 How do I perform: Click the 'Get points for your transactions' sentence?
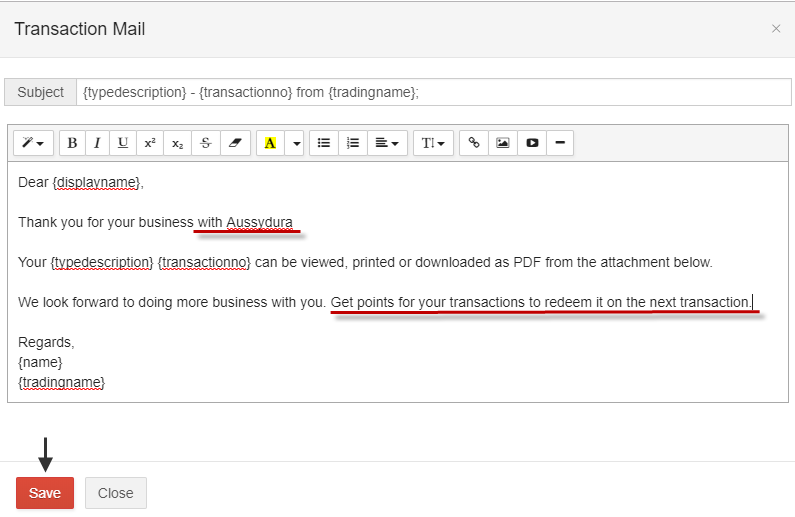click(541, 303)
